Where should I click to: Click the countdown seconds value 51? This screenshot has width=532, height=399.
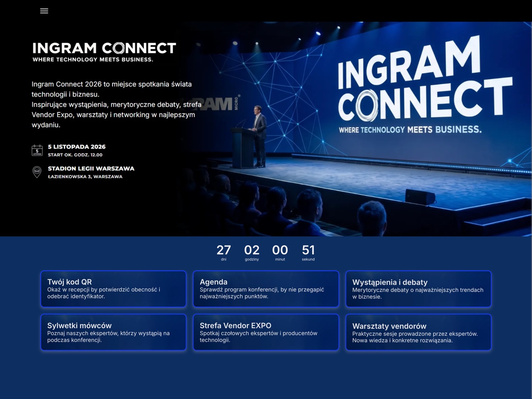click(308, 250)
